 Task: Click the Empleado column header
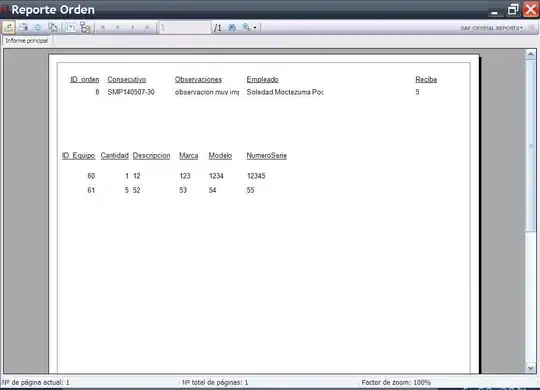(262, 80)
